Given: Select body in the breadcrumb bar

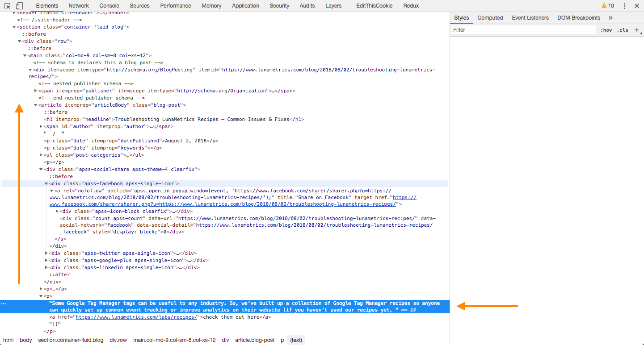Looking at the screenshot, I should point(26,340).
